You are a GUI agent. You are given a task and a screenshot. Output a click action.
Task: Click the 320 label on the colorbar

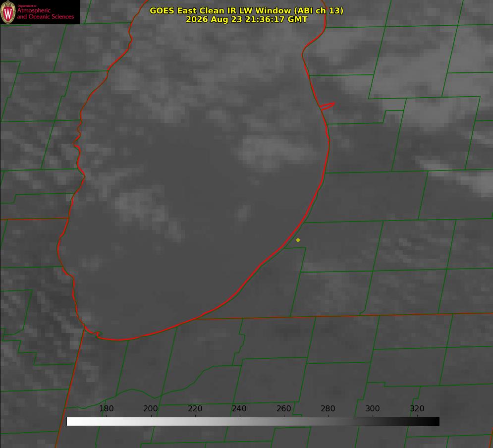coord(417,408)
